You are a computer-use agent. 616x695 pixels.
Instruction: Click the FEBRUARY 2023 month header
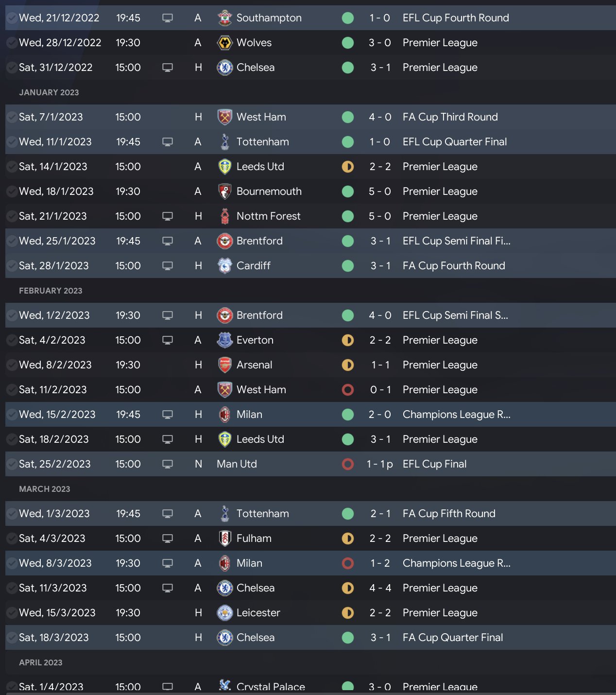pyautogui.click(x=51, y=291)
